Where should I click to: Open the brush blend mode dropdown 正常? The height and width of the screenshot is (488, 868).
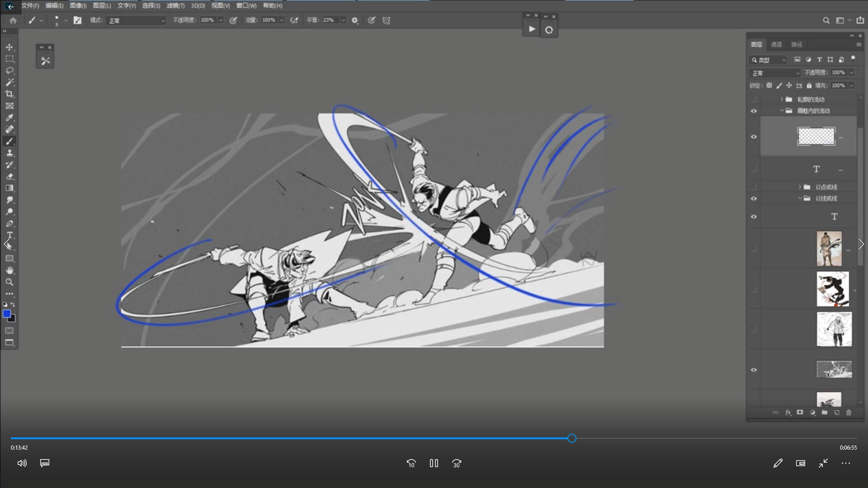coord(137,20)
